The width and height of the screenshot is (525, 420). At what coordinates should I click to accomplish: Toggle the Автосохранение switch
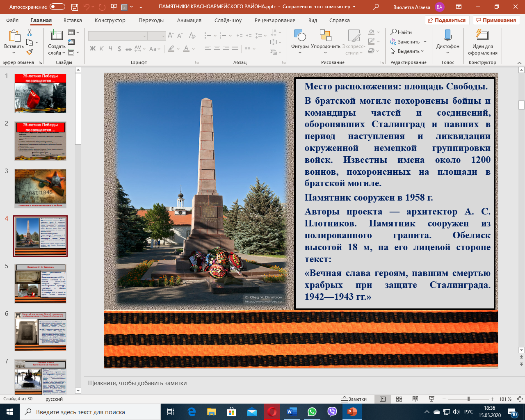coord(57,7)
